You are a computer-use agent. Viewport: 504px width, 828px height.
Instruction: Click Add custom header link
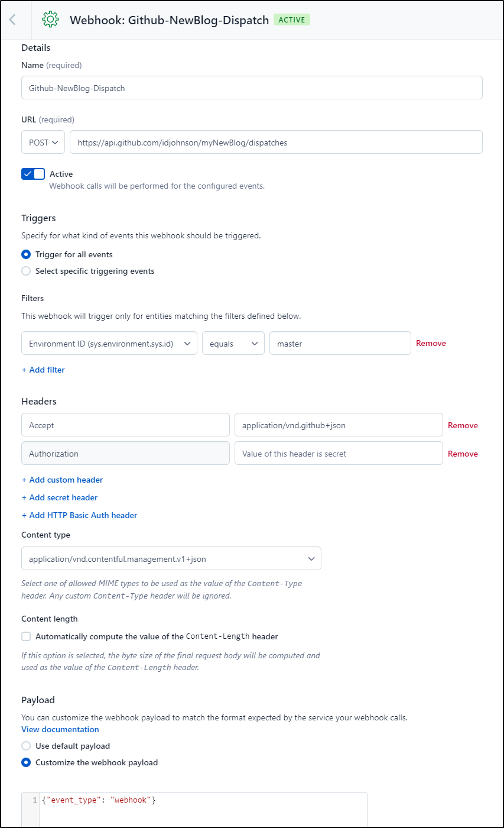pyautogui.click(x=62, y=480)
